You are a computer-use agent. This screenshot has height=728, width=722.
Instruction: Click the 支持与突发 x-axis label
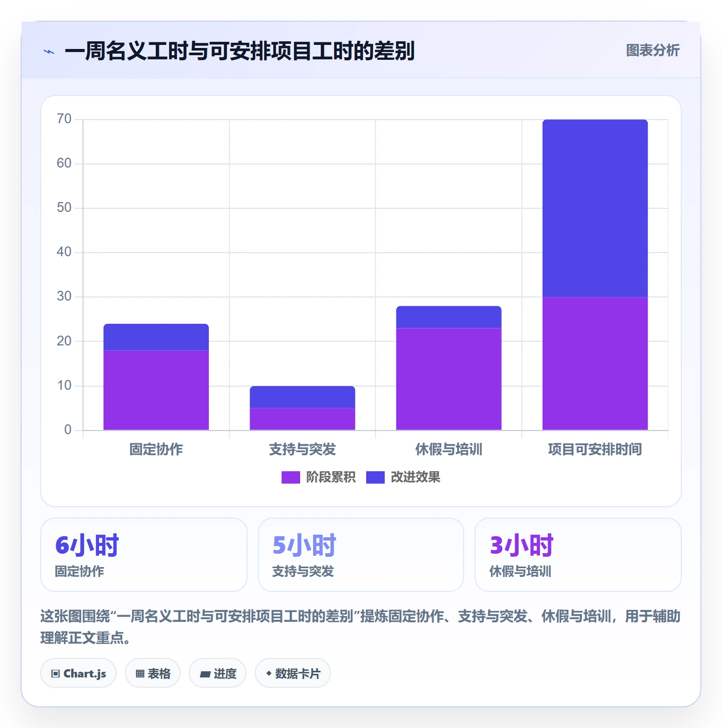click(x=303, y=450)
